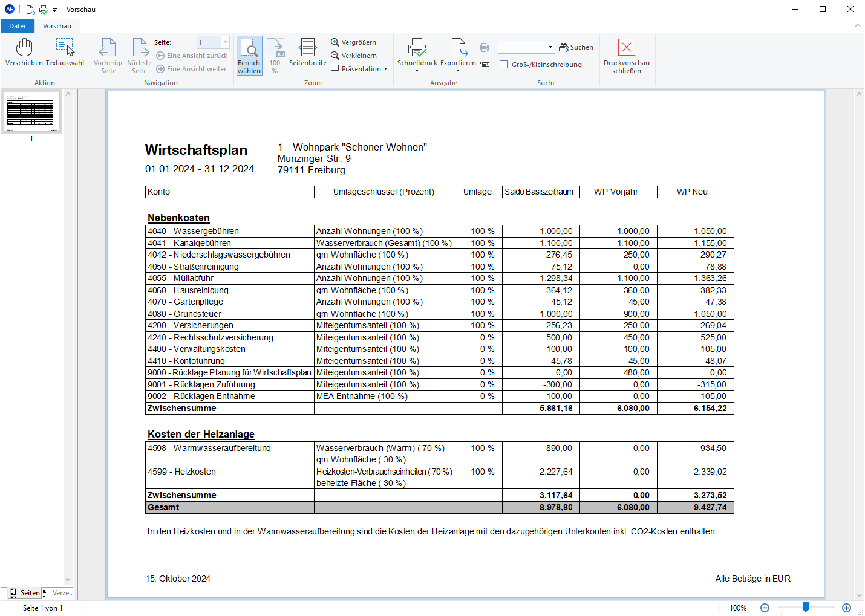Click the Suchen binoculars button

(576, 47)
